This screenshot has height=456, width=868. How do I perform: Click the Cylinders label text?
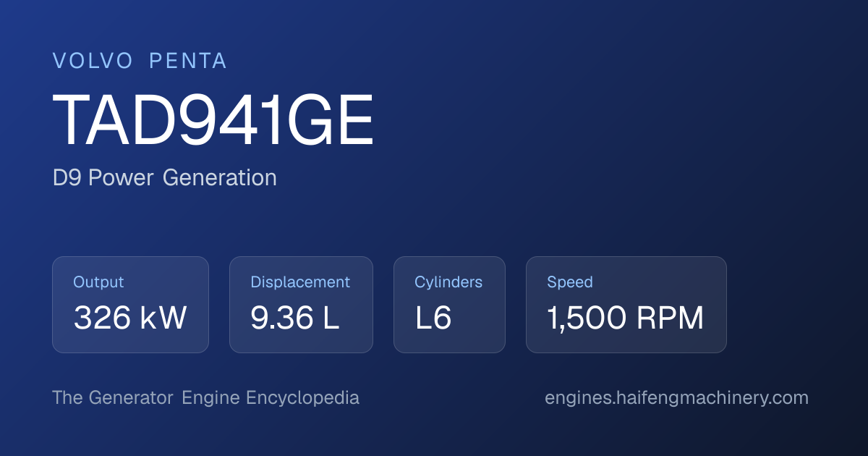448,282
